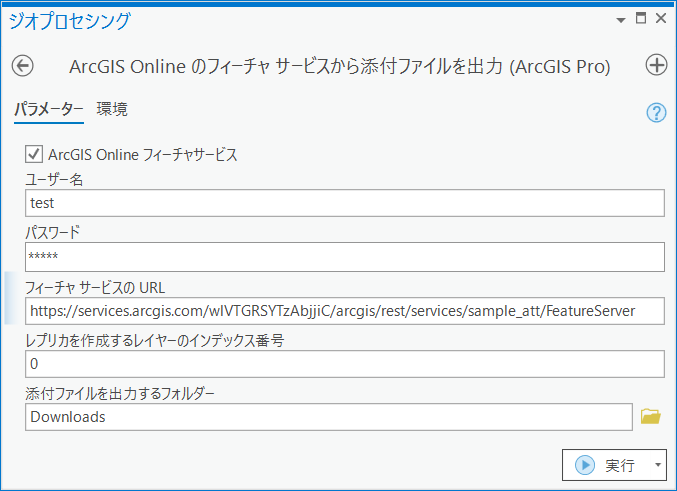Switch to the パラメーター tab
The image size is (677, 491).
[49, 110]
